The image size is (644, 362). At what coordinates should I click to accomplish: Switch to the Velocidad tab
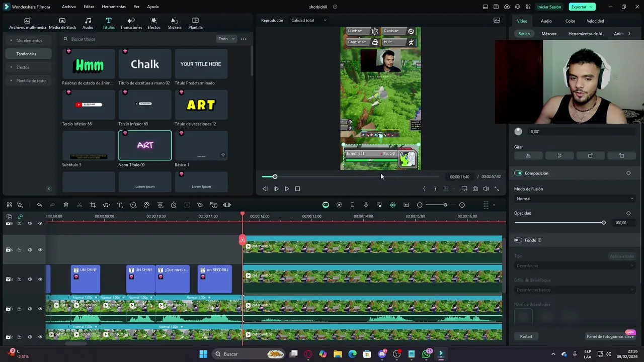[595, 21]
